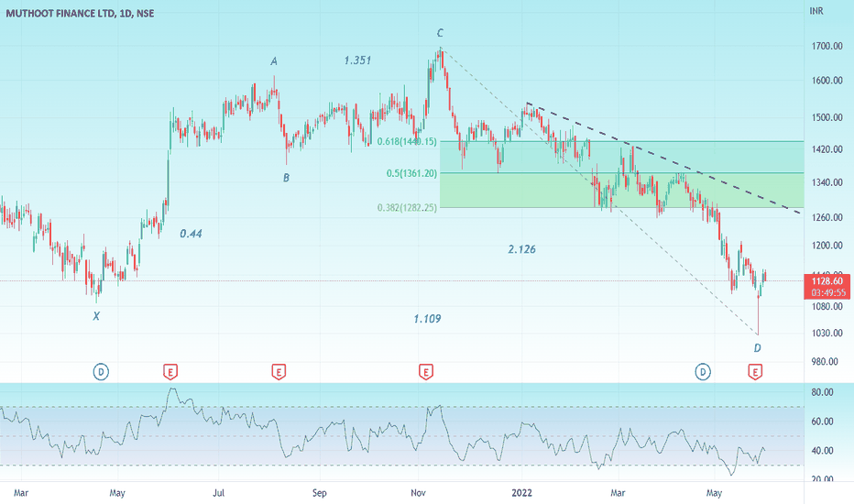Select the dark dashed descending trendline
This screenshot has width=854, height=504.
point(663,159)
